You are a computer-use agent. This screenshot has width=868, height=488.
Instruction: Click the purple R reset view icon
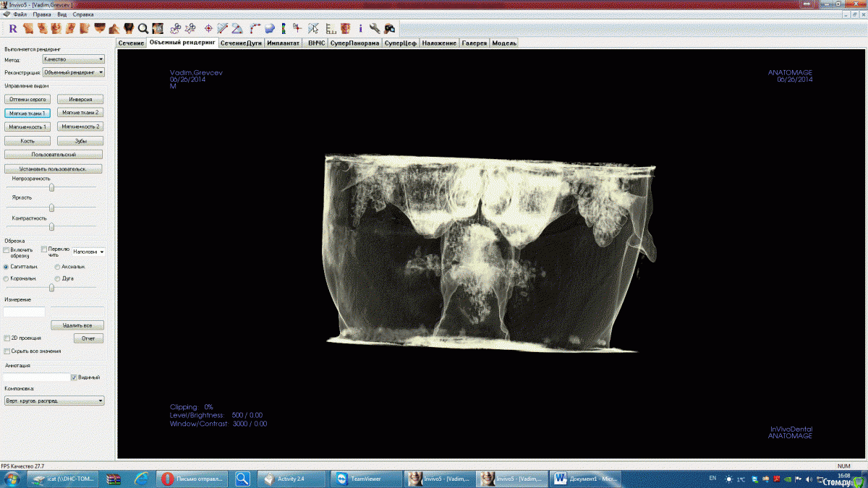[13, 29]
